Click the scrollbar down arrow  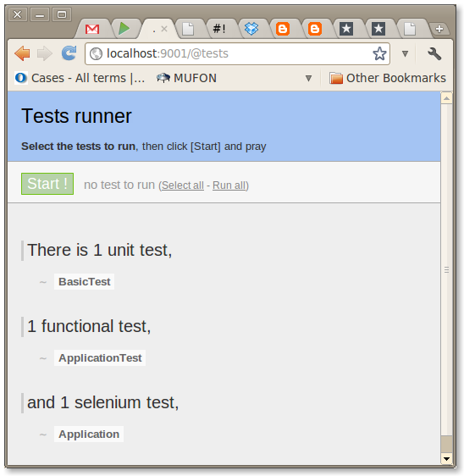(x=446, y=459)
